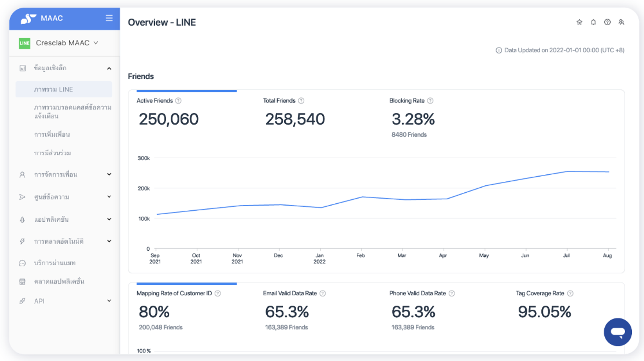Expand the API section in sidebar
The width and height of the screenshot is (644, 361).
pos(109,301)
